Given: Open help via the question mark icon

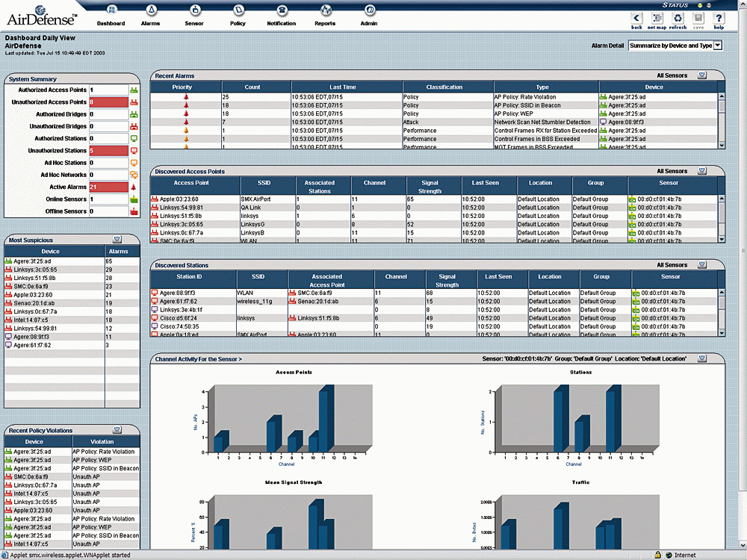Looking at the screenshot, I should 719,18.
